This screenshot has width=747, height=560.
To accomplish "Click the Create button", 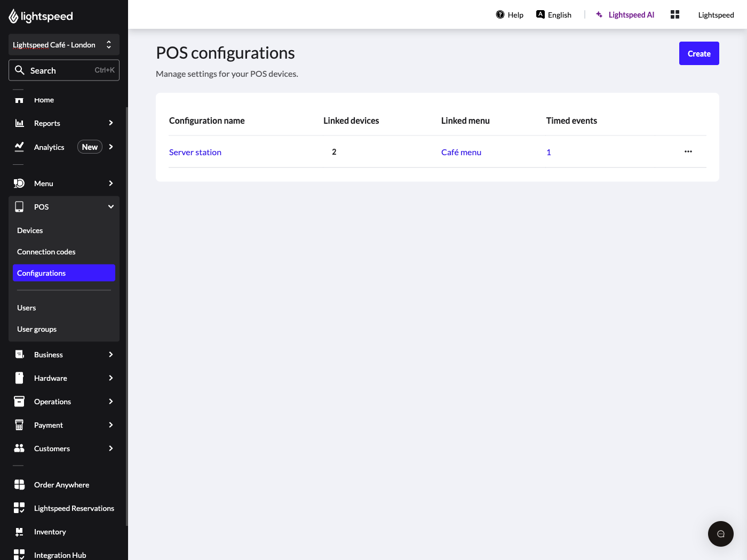I will 699,53.
